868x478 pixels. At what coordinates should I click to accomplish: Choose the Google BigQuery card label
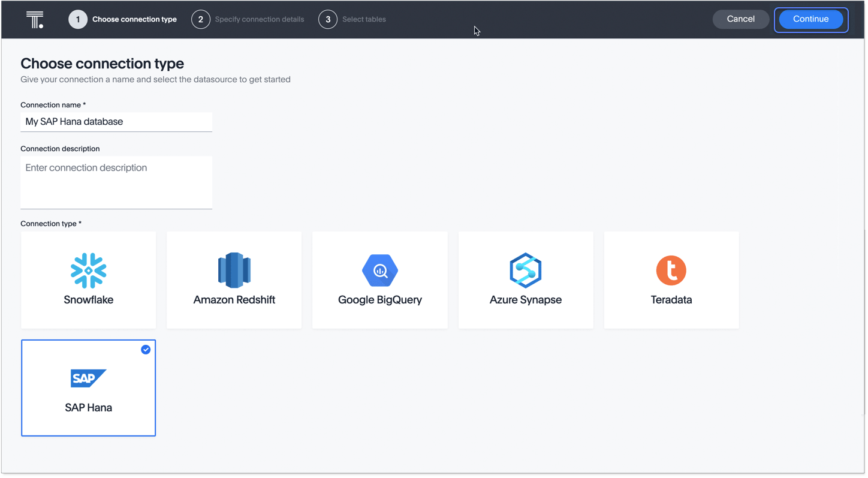[x=380, y=300]
